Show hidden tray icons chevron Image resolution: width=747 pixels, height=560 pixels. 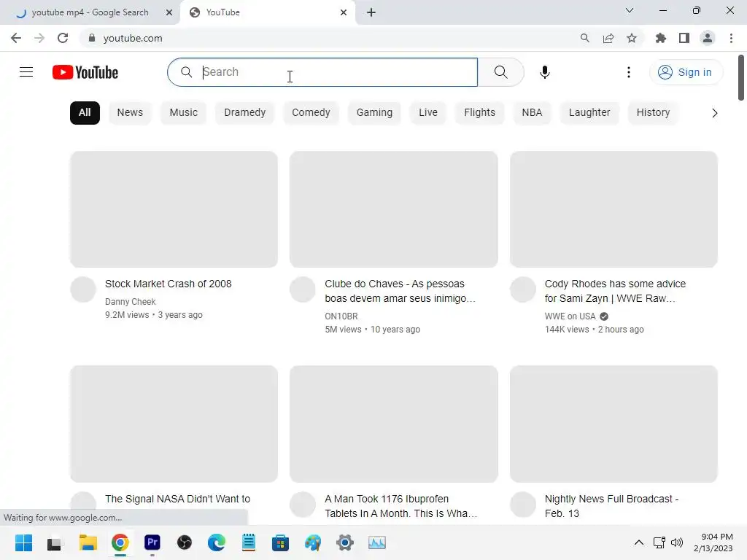639,542
